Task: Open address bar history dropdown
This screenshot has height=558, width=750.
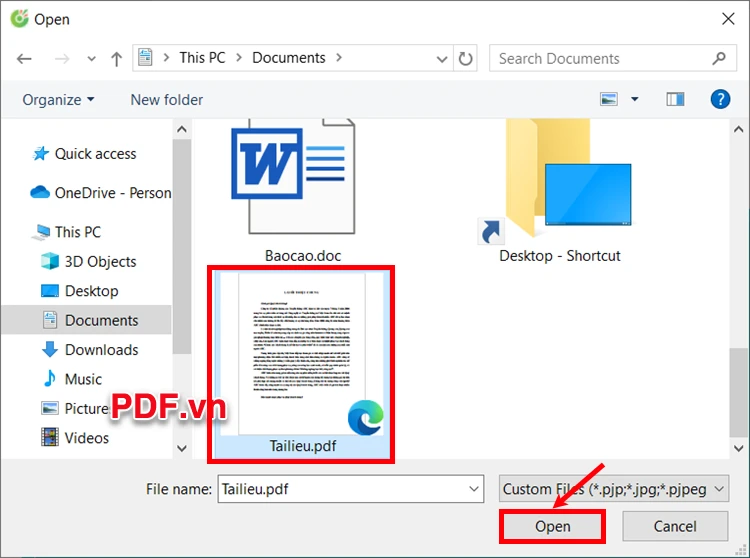Action: pos(442,59)
